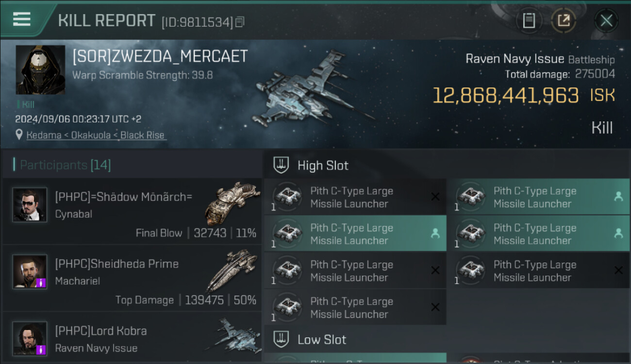
Task: Click the Raven Navy Issue victim ship image
Action: click(311, 90)
